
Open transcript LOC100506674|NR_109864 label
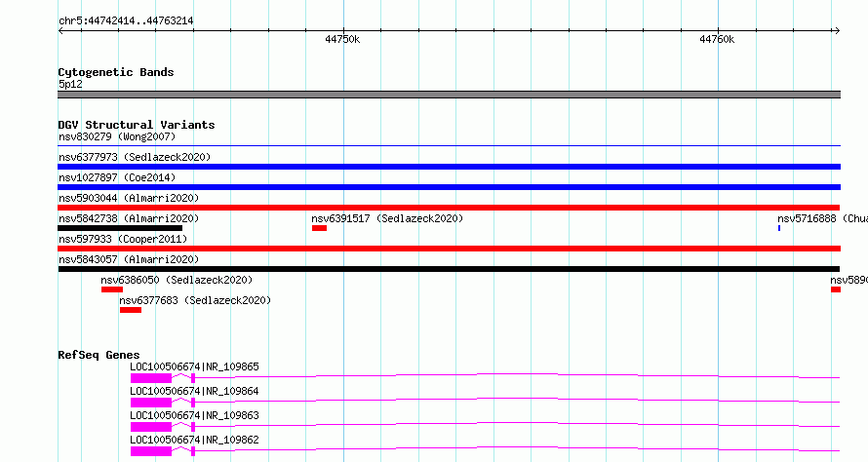coord(194,391)
